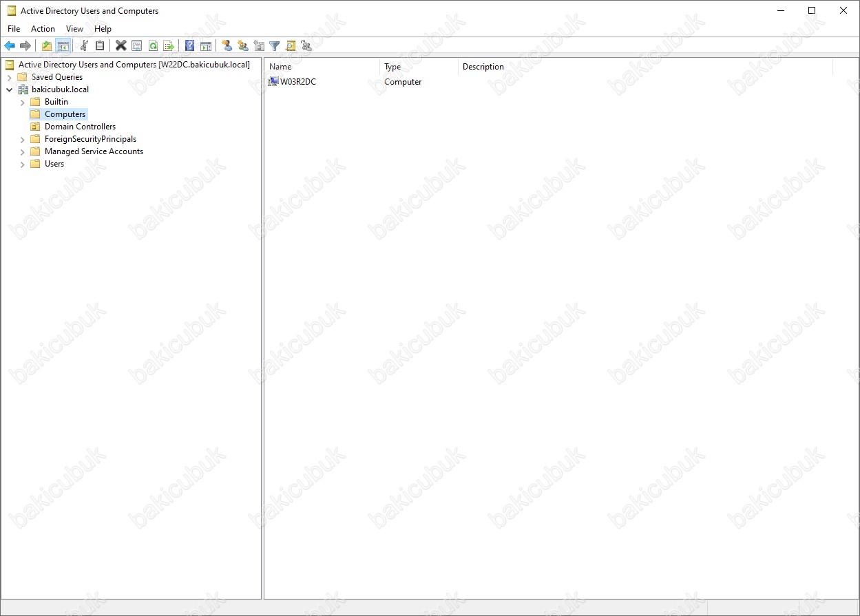Click the green Refresh toolbar icon

[153, 45]
